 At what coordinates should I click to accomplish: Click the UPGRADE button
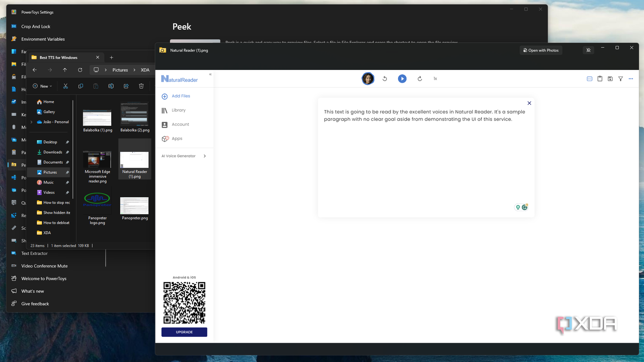pyautogui.click(x=184, y=332)
